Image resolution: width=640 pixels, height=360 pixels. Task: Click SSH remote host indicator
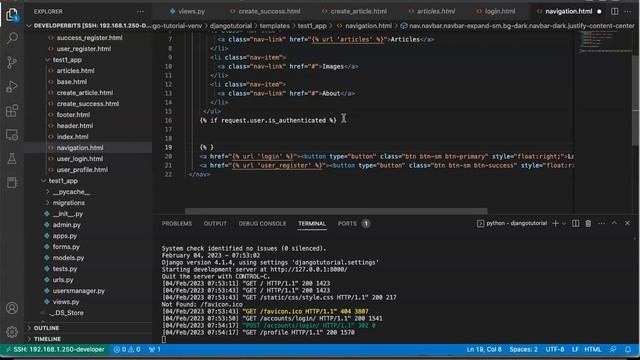[55, 349]
